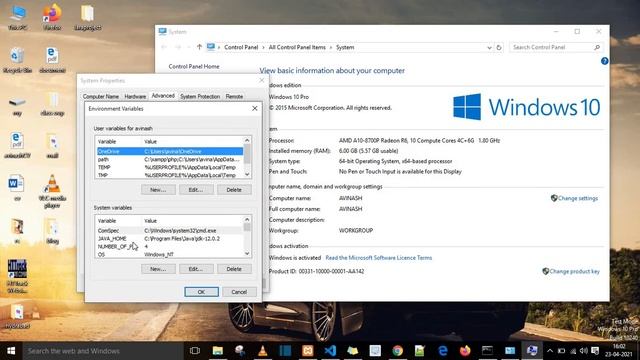Click Forward arrow in System window
The height and width of the screenshot is (360, 640).
click(178, 47)
